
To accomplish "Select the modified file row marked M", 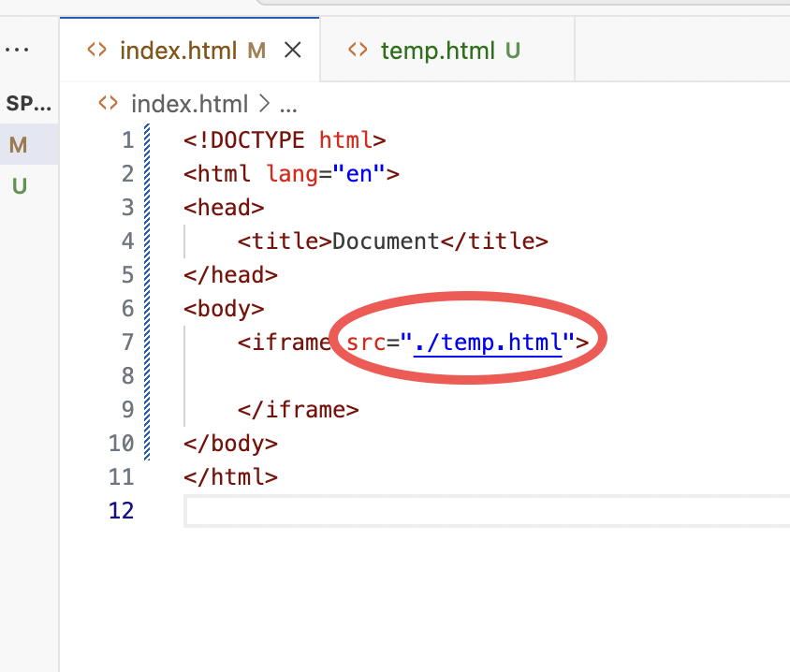I will 29,144.
